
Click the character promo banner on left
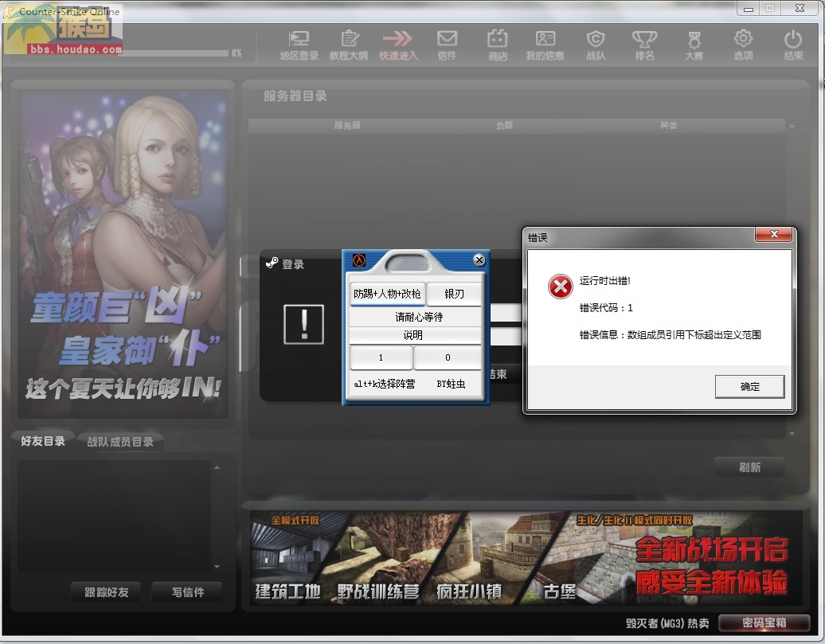(x=123, y=254)
